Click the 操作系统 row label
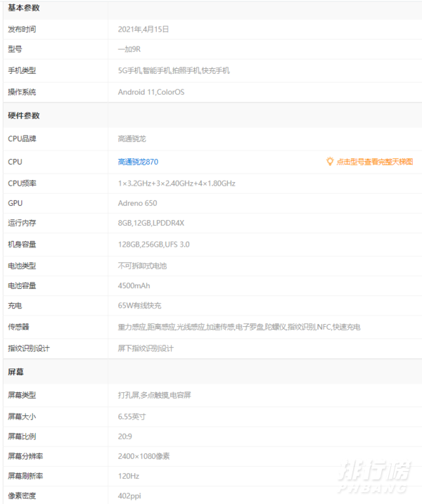This screenshot has width=422, height=504. [22, 92]
